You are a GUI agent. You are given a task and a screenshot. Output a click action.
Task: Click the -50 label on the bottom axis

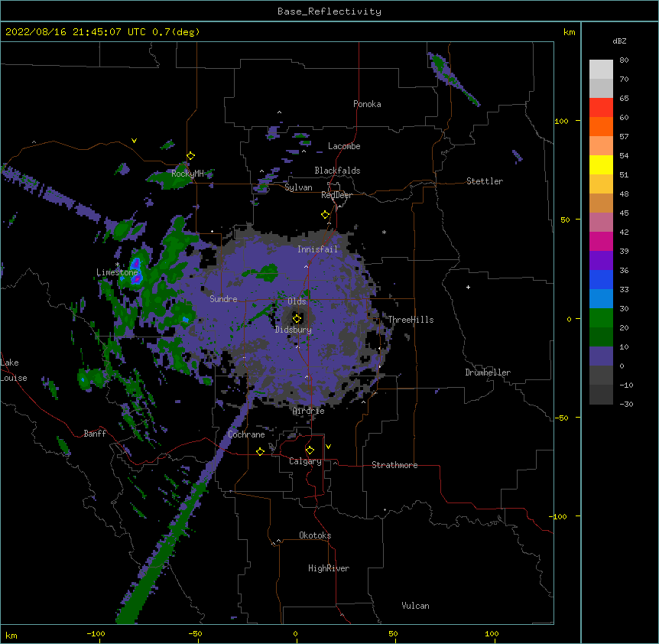195,633
